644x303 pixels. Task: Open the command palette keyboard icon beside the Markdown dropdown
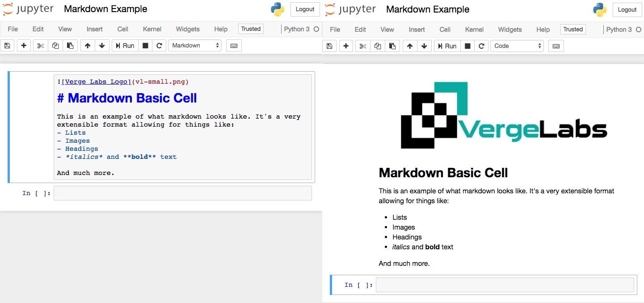[234, 46]
